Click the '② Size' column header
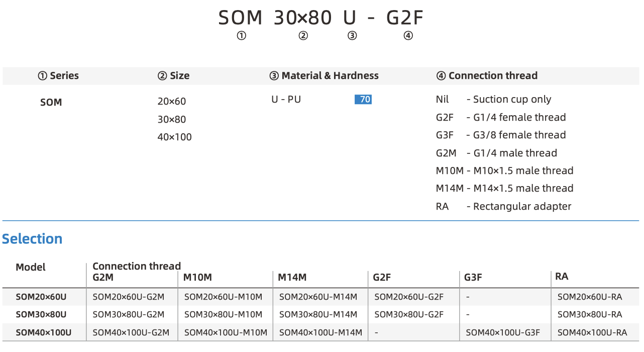The width and height of the screenshot is (644, 352). (173, 76)
